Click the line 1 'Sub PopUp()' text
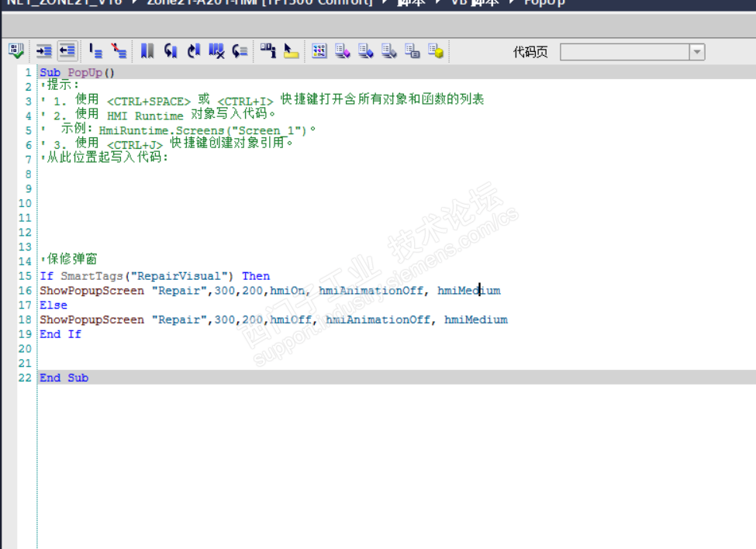The image size is (756, 549). tap(77, 72)
